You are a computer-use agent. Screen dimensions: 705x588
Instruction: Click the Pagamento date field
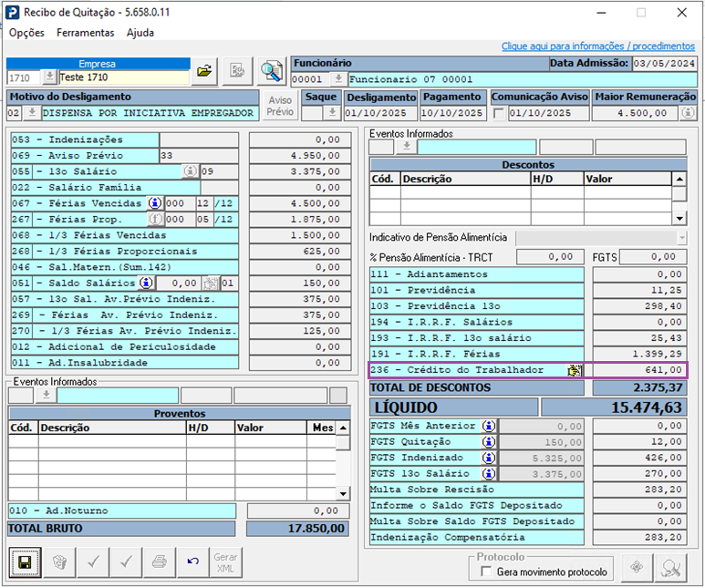[452, 113]
